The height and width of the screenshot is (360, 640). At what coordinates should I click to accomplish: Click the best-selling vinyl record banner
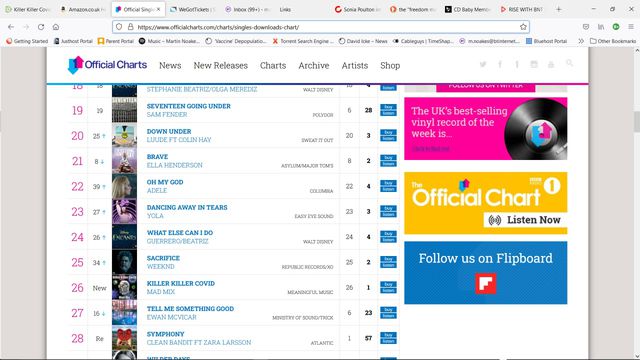coord(486,129)
